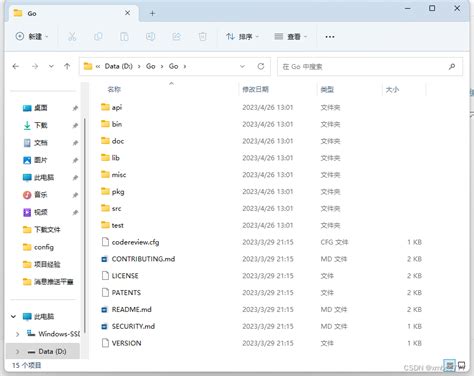Select the VERSION file
474x376 pixels.
[x=121, y=343]
